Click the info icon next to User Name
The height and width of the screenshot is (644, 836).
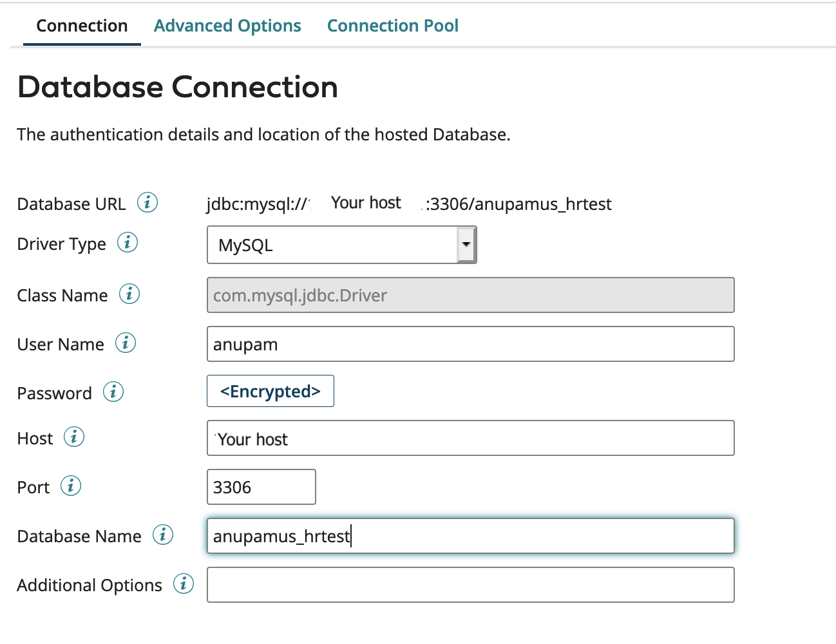coord(126,343)
